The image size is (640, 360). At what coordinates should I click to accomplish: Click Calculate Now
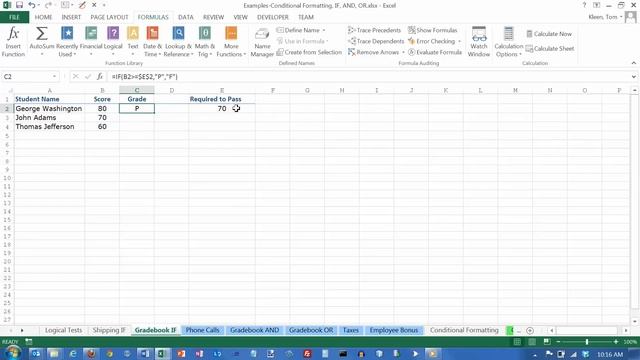pos(549,34)
